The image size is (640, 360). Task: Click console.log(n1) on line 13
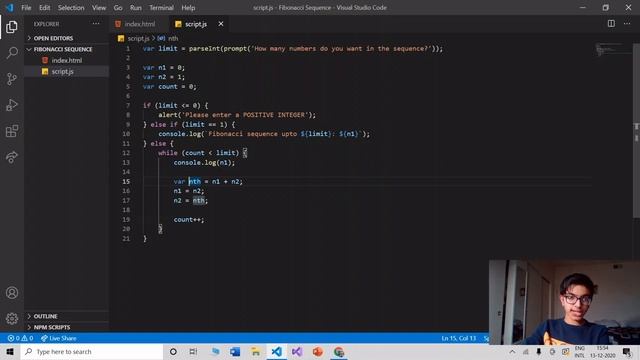click(x=204, y=162)
